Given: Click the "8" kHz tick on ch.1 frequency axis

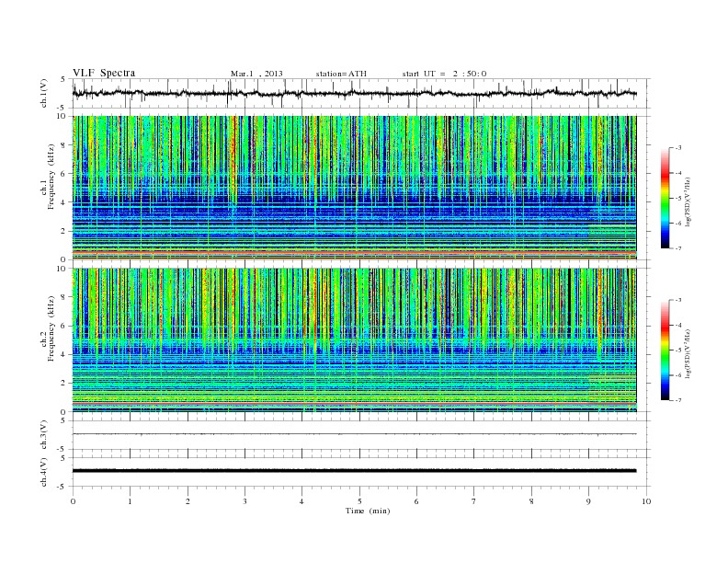Looking at the screenshot, I should 63,145.
